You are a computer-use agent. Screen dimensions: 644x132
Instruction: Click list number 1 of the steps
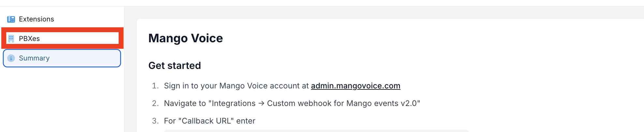pyautogui.click(x=155, y=86)
